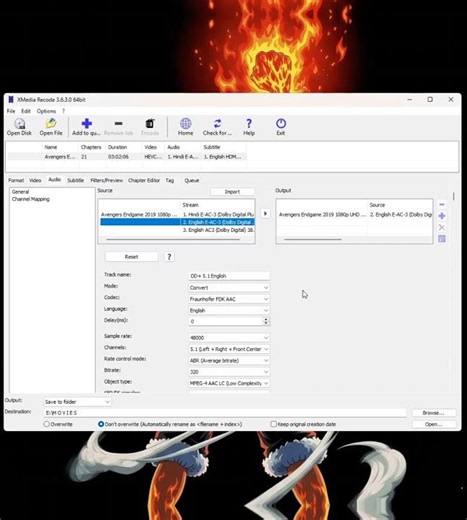Open Help from the toolbar
The height and width of the screenshot is (520, 467).
pyautogui.click(x=249, y=127)
